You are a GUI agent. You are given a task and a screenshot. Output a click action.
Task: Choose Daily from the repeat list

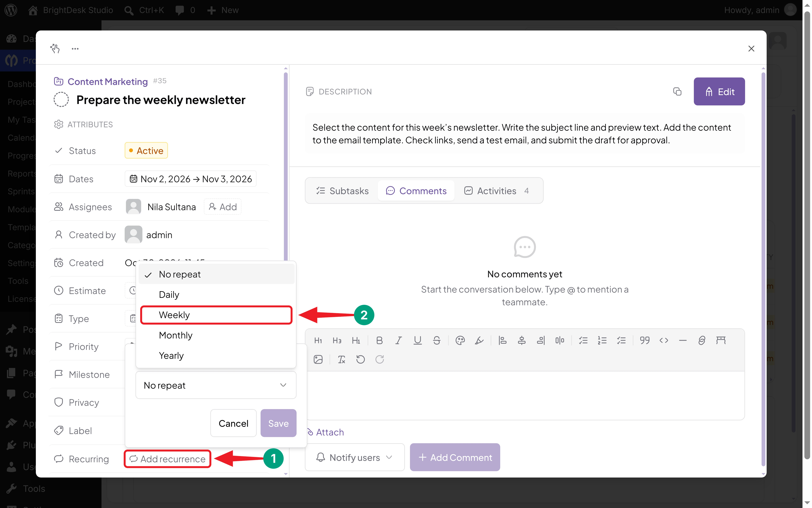tap(216, 295)
